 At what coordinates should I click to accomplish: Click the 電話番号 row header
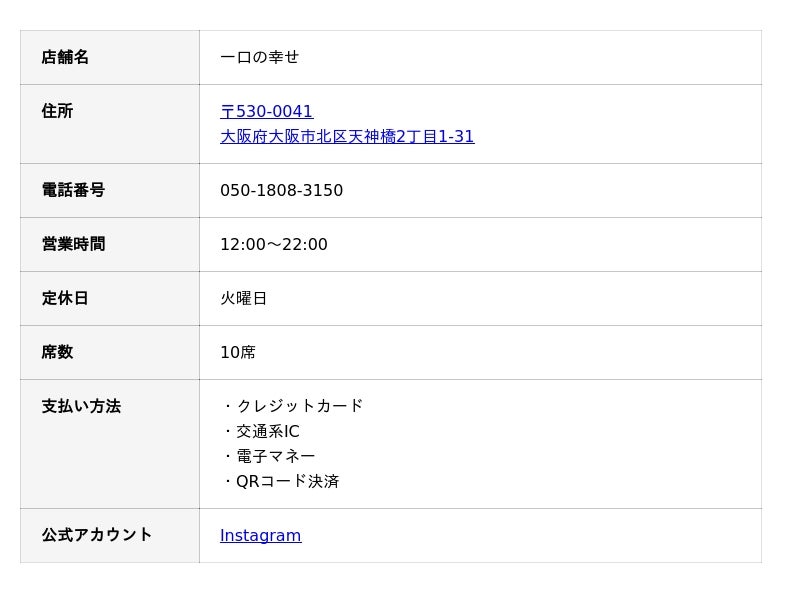click(73, 191)
